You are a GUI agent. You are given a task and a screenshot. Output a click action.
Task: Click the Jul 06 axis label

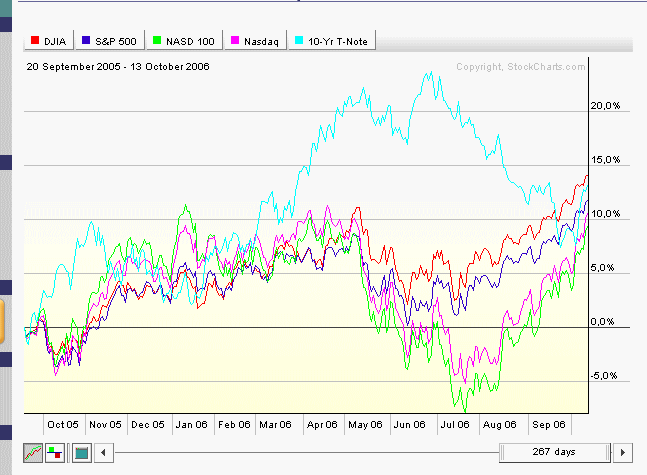455,425
